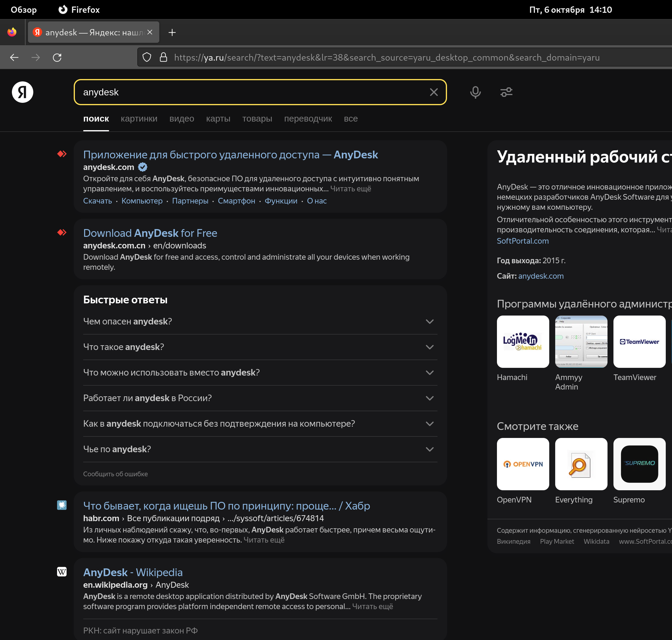Open the Habr article result title
The height and width of the screenshot is (640, 672).
click(x=226, y=506)
